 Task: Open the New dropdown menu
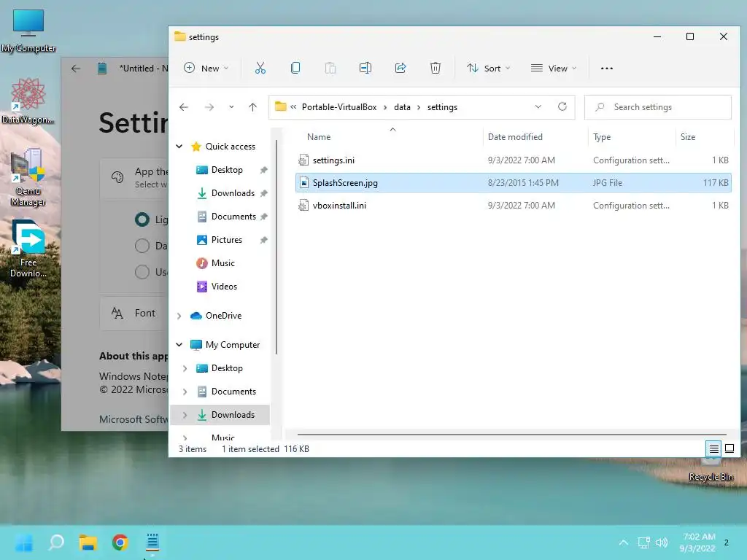tap(206, 68)
